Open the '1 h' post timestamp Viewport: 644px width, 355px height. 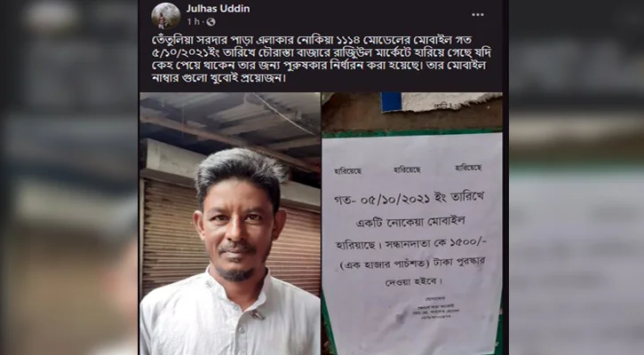(x=193, y=22)
